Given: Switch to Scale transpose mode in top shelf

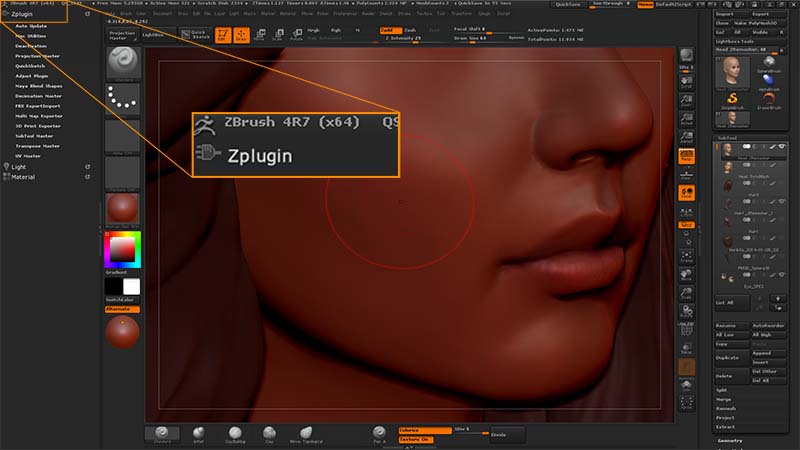Looking at the screenshot, I should tap(278, 35).
